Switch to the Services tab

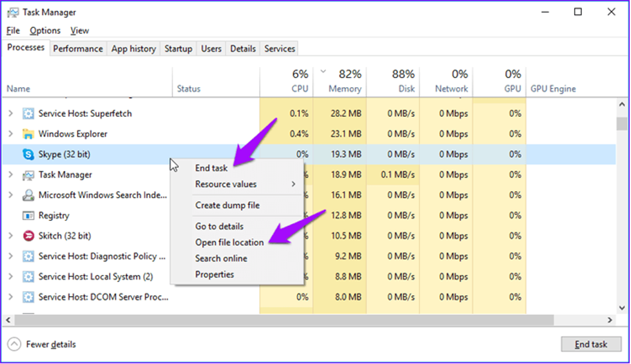(x=280, y=48)
